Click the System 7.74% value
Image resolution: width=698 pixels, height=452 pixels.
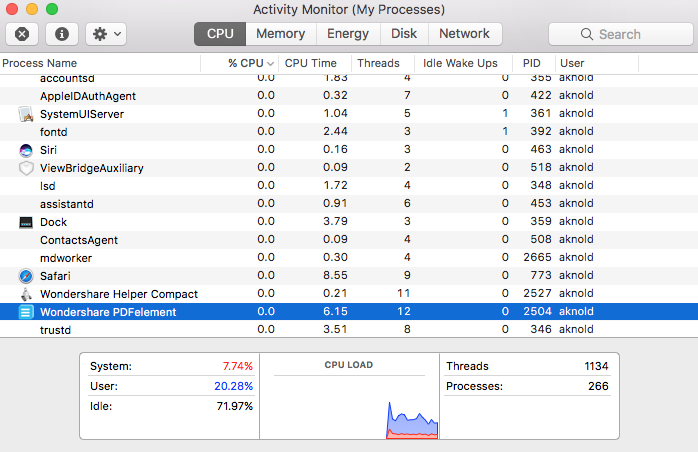pos(238,366)
